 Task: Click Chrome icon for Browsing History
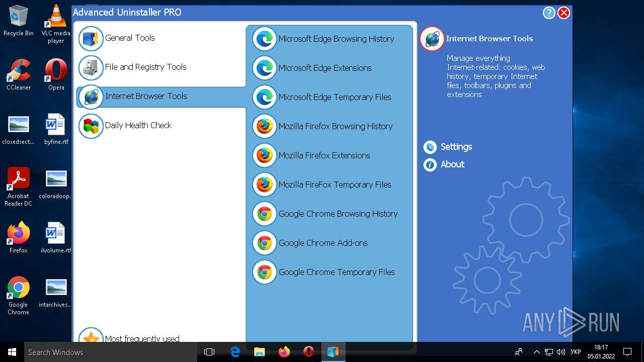click(x=264, y=214)
